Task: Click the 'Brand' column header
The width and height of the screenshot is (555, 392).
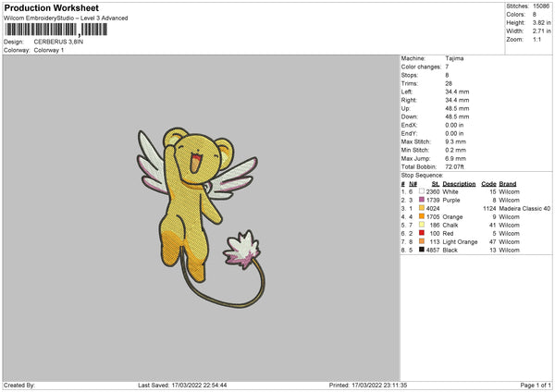Action: (508, 184)
